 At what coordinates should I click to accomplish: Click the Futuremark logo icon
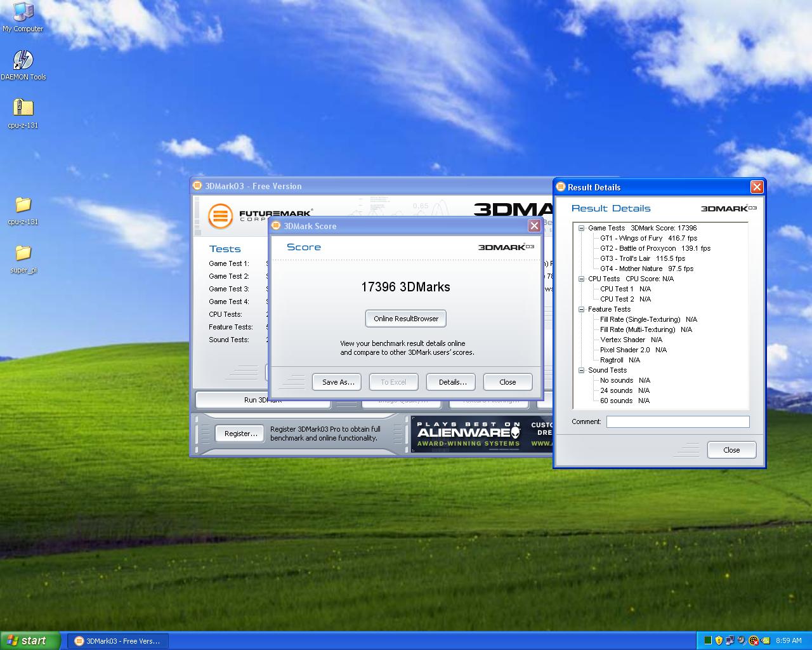pos(220,216)
